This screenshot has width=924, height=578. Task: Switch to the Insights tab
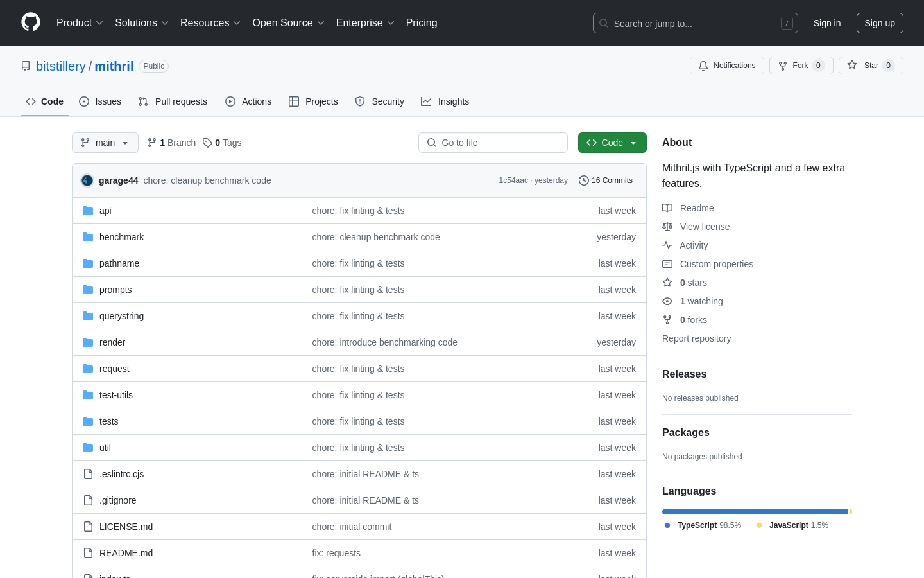coord(445,101)
